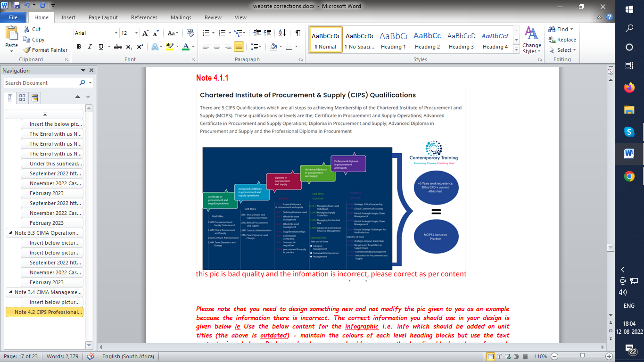Viewport: 644px width, 362px height.
Task: Click the zoom slider in status bar
Action: click(582, 356)
